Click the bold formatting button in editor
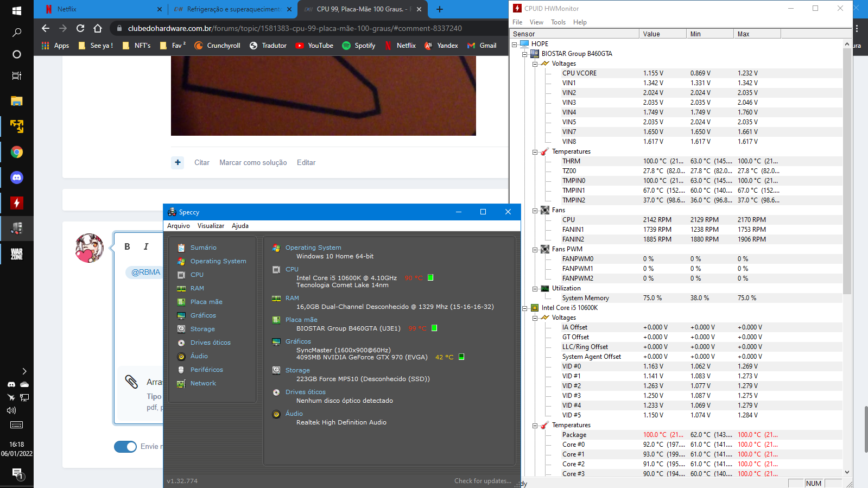Viewport: 868px width, 488px height. click(127, 246)
